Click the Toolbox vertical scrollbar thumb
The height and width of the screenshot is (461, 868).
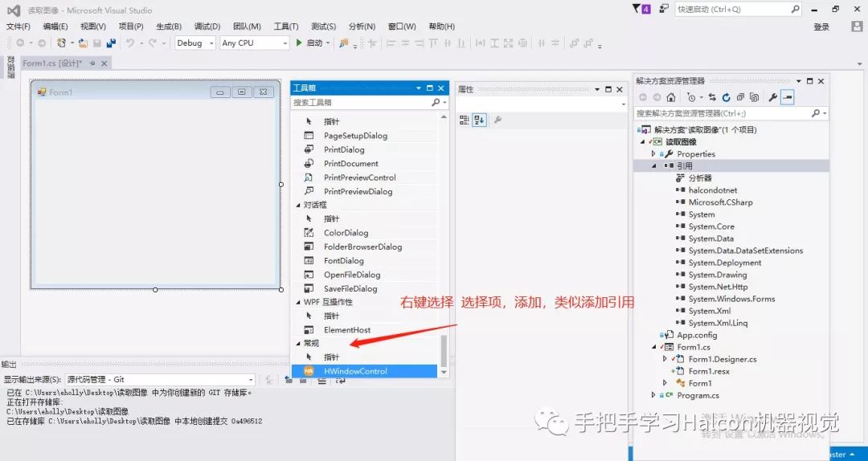click(x=444, y=350)
